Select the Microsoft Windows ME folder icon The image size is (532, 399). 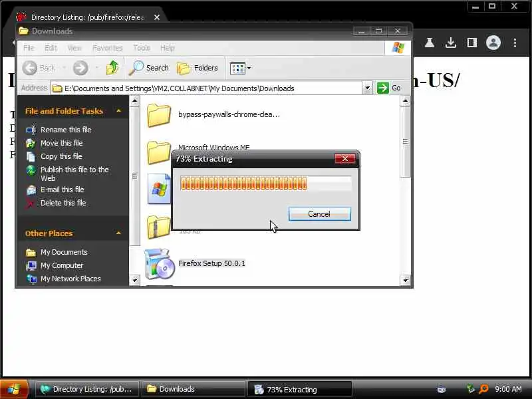click(x=158, y=152)
